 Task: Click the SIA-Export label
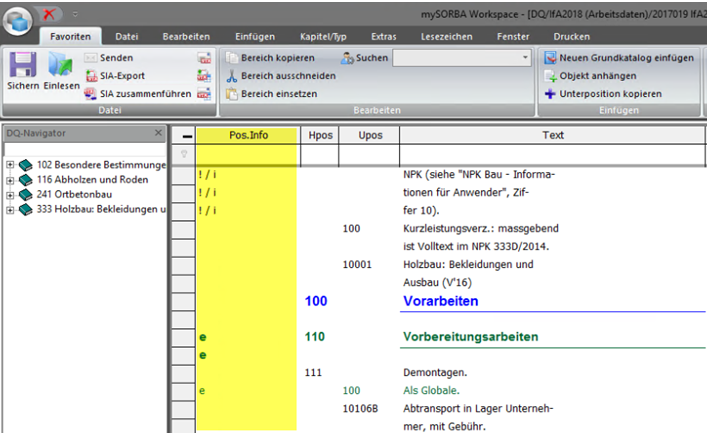[122, 76]
